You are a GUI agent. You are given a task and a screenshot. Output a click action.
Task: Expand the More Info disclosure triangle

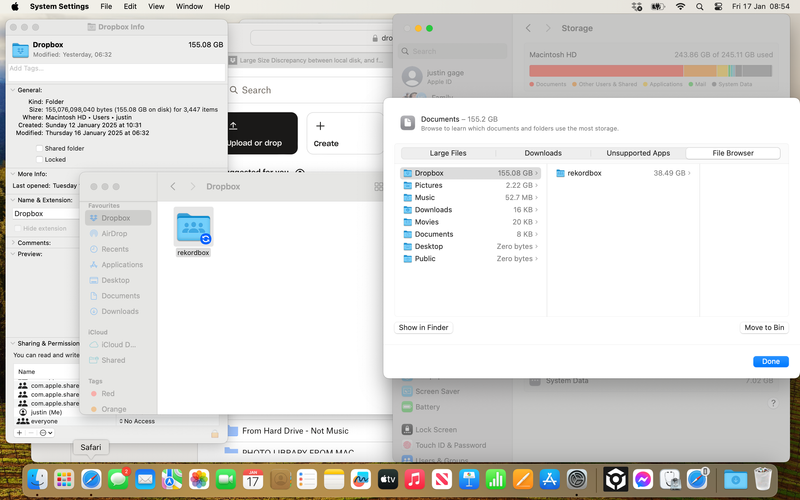(12, 174)
